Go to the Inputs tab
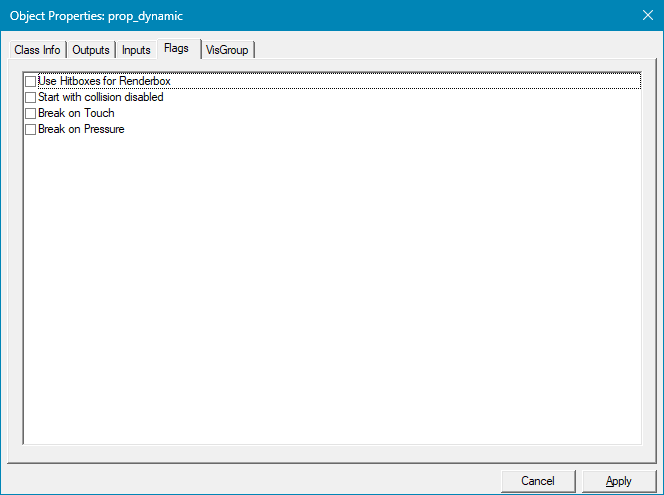The height and width of the screenshot is (495, 664). (x=136, y=50)
